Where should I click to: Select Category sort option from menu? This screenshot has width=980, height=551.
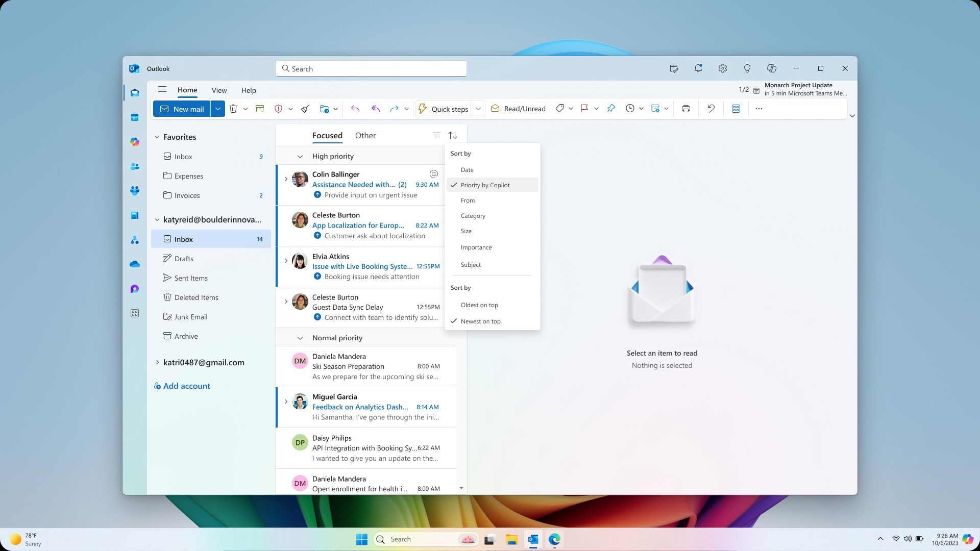pos(473,215)
